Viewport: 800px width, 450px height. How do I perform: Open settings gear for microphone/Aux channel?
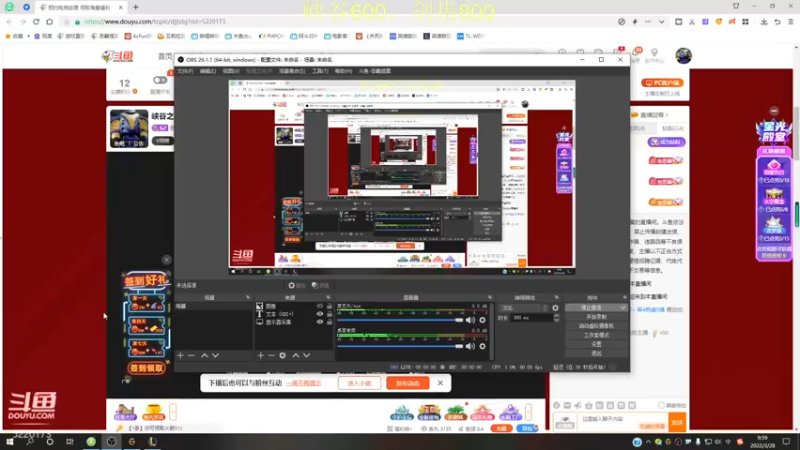coord(483,320)
